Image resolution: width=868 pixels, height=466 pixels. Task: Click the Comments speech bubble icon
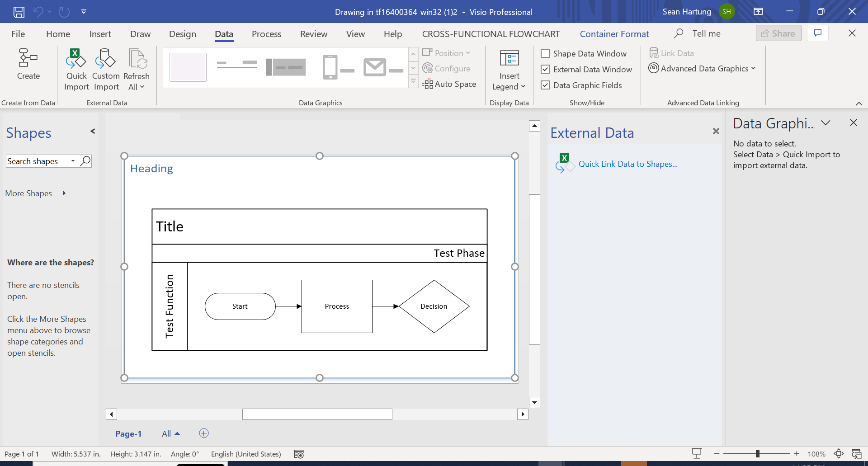818,33
